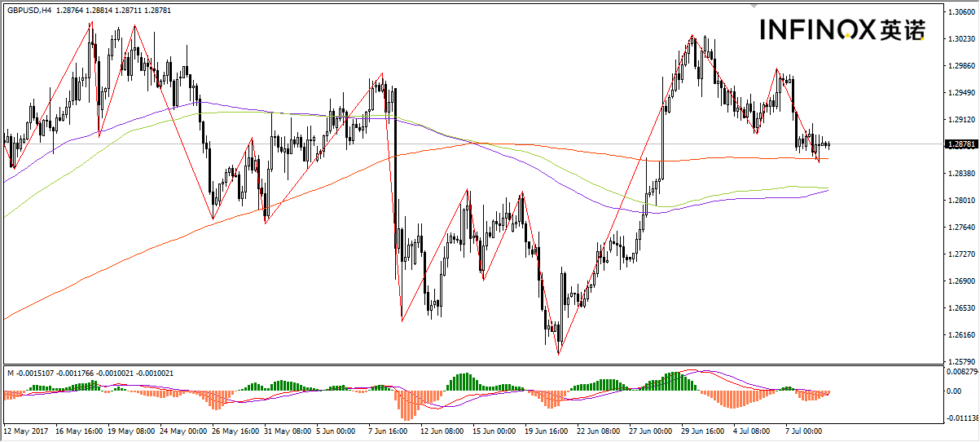Click the 1.26900 price axis label

tap(961, 281)
